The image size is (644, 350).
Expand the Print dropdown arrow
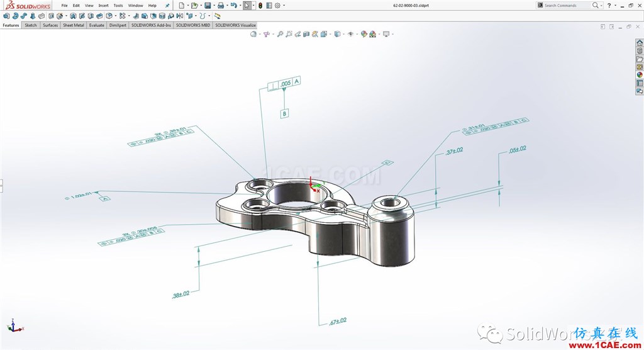227,5
